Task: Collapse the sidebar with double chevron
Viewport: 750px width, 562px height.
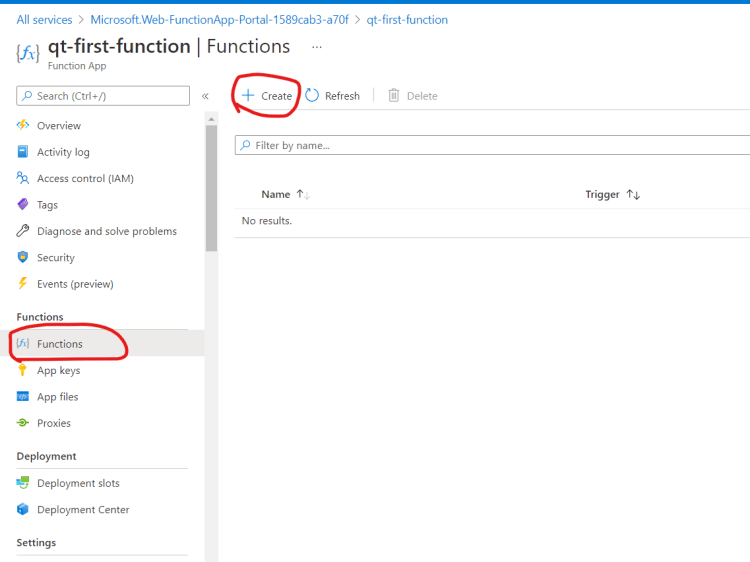Action: point(205,96)
